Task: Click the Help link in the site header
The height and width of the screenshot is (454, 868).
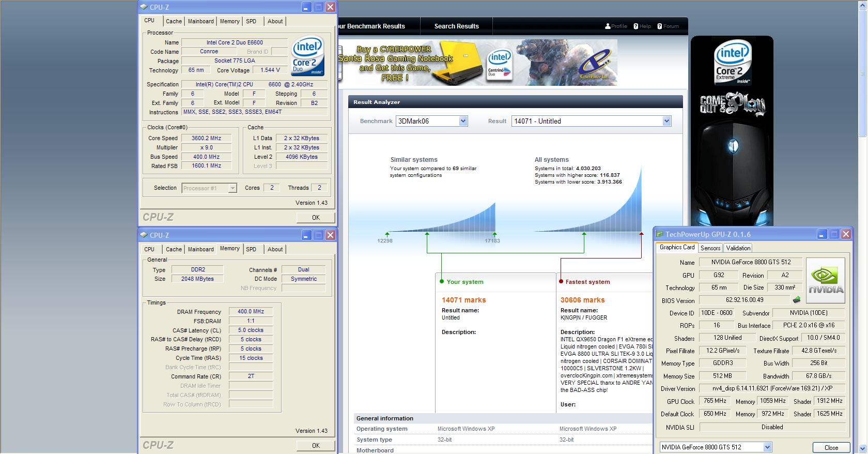Action: pos(645,26)
